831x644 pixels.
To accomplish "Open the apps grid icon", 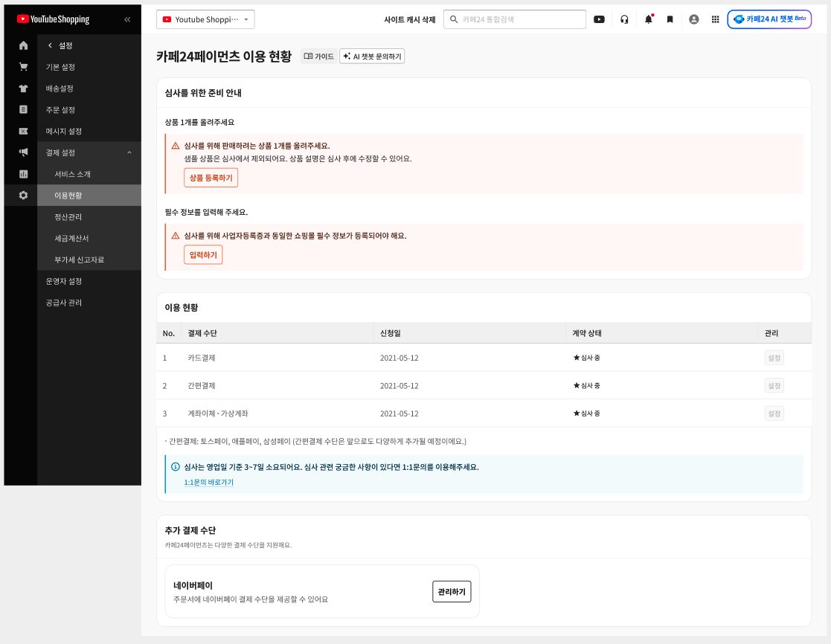I will (716, 19).
